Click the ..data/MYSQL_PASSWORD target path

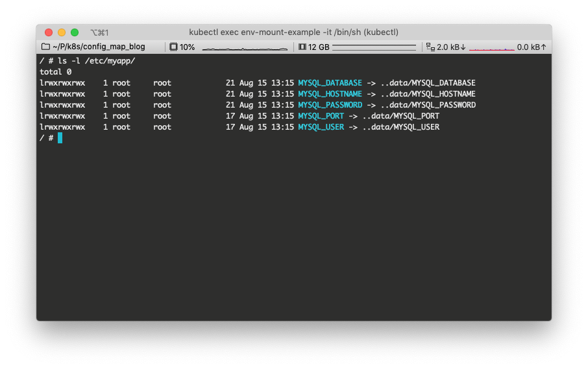(x=428, y=105)
